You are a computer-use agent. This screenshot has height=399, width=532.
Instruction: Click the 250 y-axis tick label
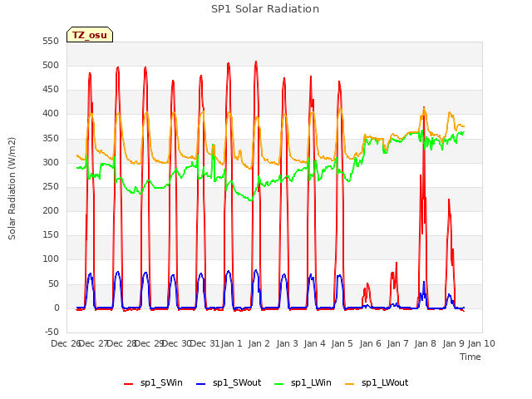point(51,186)
